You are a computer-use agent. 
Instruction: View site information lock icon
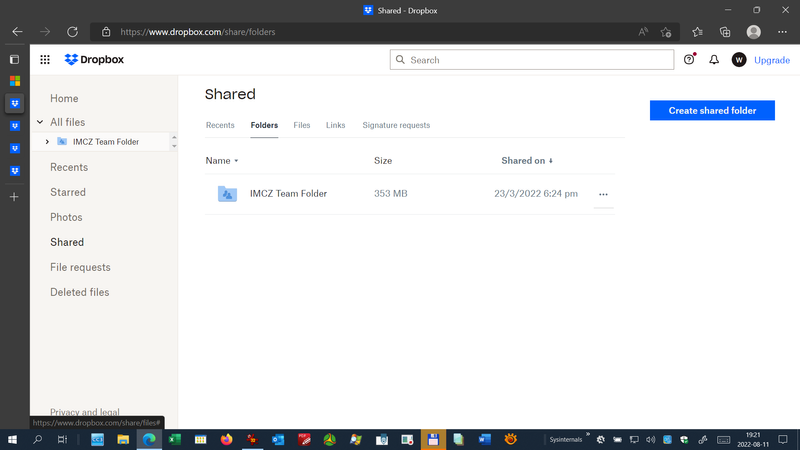click(x=106, y=32)
